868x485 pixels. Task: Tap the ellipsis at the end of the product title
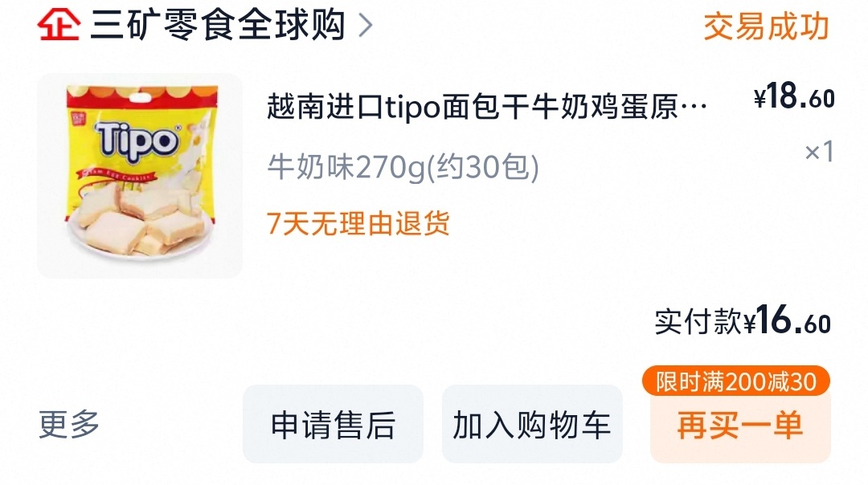coord(694,106)
